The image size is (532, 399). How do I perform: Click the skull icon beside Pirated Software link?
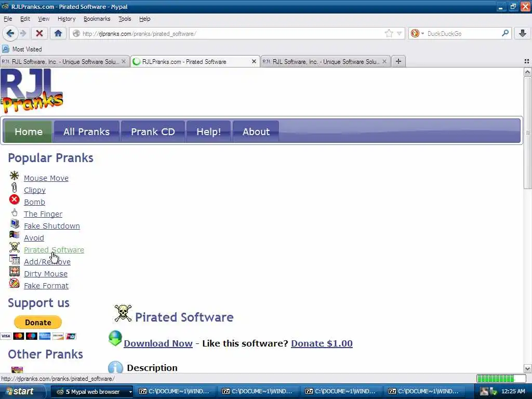14,247
